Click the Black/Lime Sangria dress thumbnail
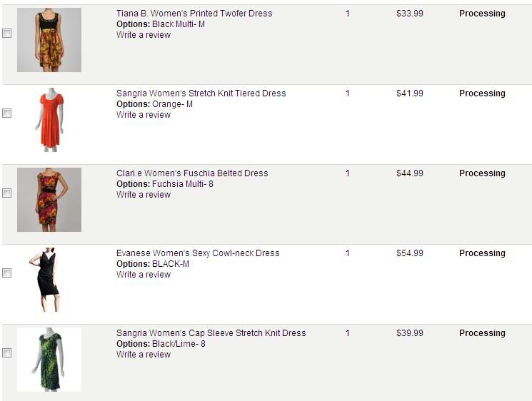 (49, 360)
